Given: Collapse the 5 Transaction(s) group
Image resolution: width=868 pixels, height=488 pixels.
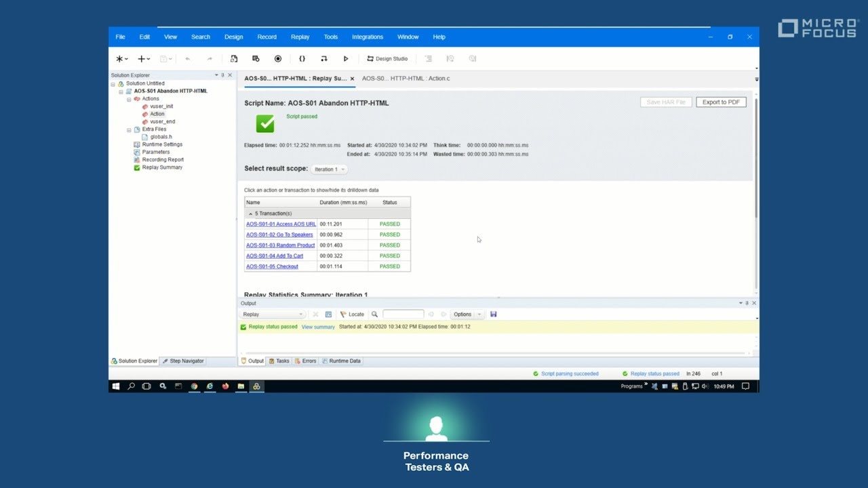Looking at the screenshot, I should tap(250, 213).
